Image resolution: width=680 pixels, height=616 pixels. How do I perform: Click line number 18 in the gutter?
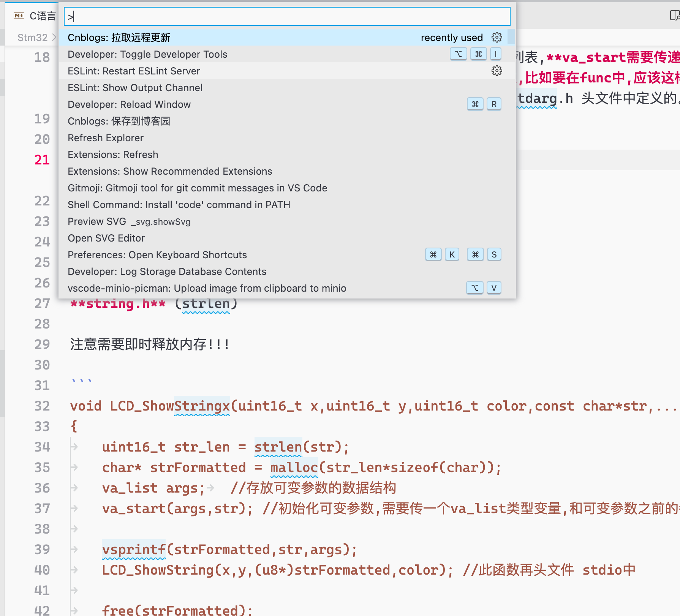[x=42, y=57]
